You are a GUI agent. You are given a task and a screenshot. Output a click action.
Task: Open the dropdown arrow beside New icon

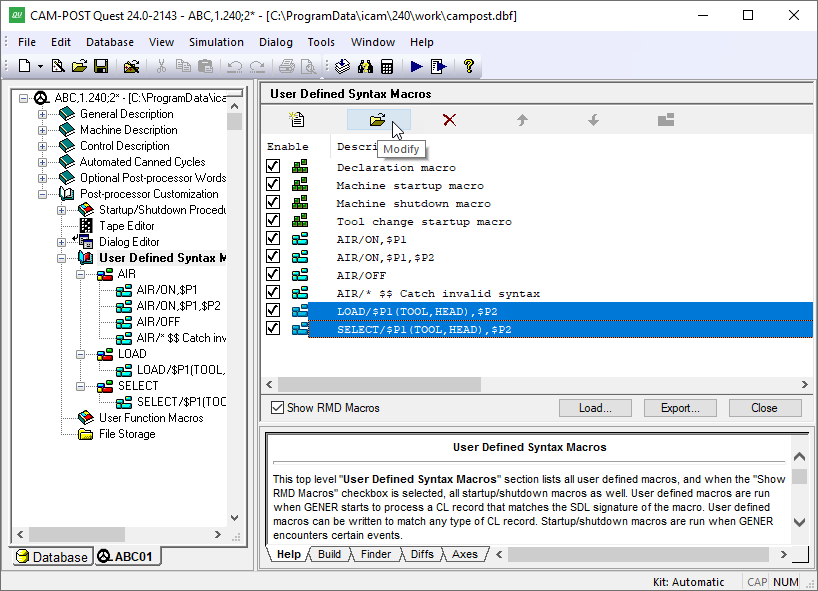click(40, 66)
